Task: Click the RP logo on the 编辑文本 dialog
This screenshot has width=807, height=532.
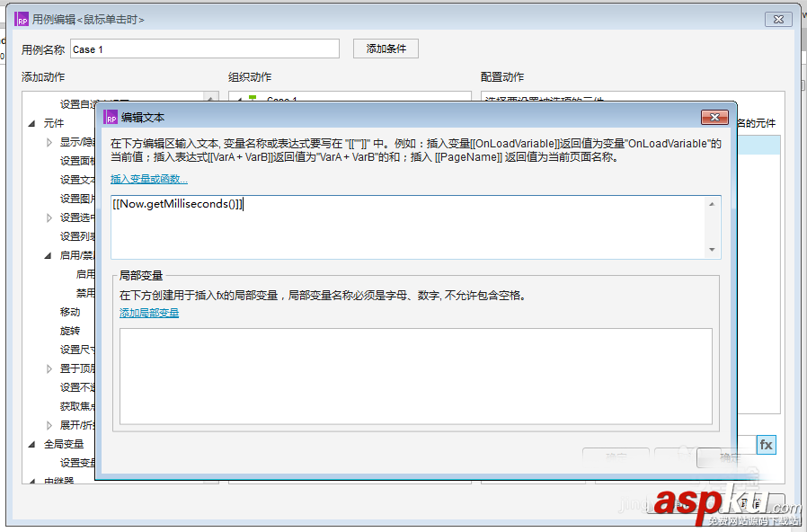Action: 111,117
